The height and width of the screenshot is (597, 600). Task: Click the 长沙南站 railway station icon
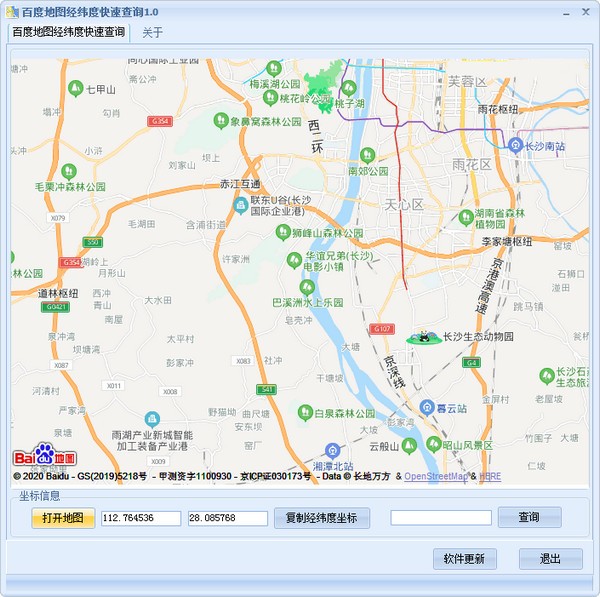pyautogui.click(x=515, y=145)
